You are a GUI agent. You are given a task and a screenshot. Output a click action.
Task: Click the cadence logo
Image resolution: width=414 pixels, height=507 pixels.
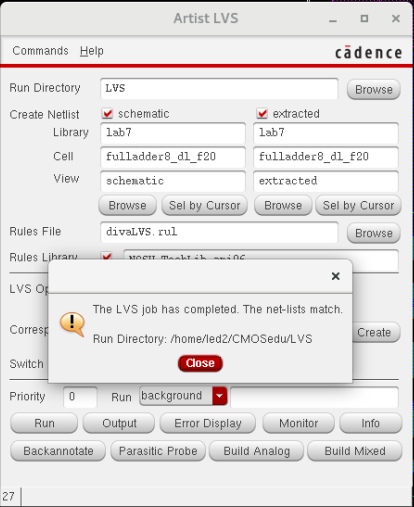(x=368, y=52)
